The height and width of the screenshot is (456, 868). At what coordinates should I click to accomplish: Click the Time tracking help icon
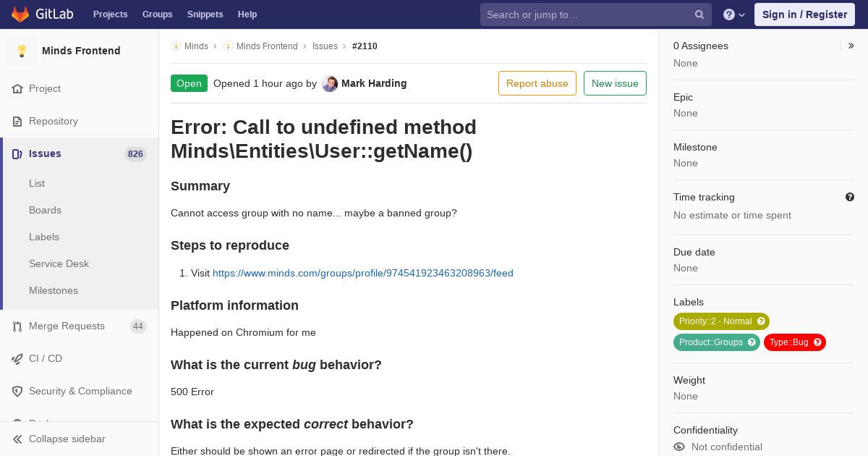850,197
